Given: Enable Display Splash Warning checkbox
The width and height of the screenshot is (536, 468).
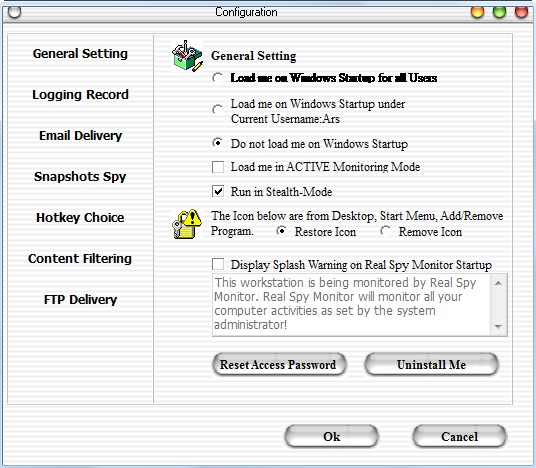Looking at the screenshot, I should coord(218,264).
